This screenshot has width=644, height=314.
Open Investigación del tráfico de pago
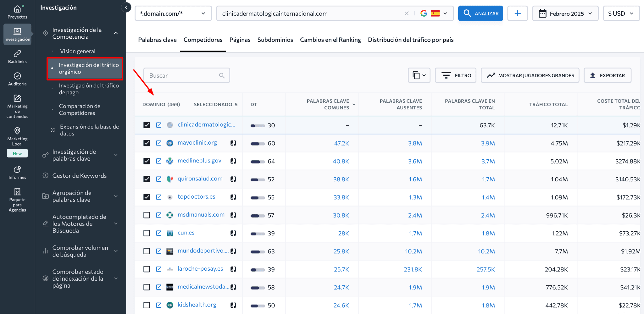pyautogui.click(x=89, y=89)
